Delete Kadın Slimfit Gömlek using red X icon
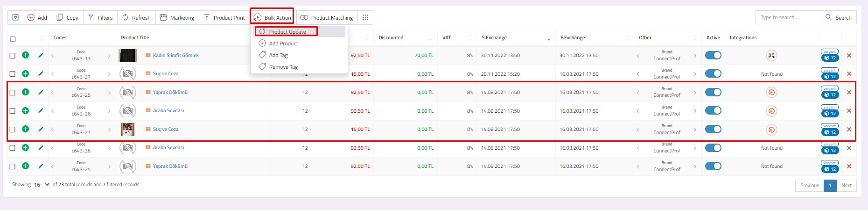Image resolution: width=868 pixels, height=210 pixels. coord(849,55)
